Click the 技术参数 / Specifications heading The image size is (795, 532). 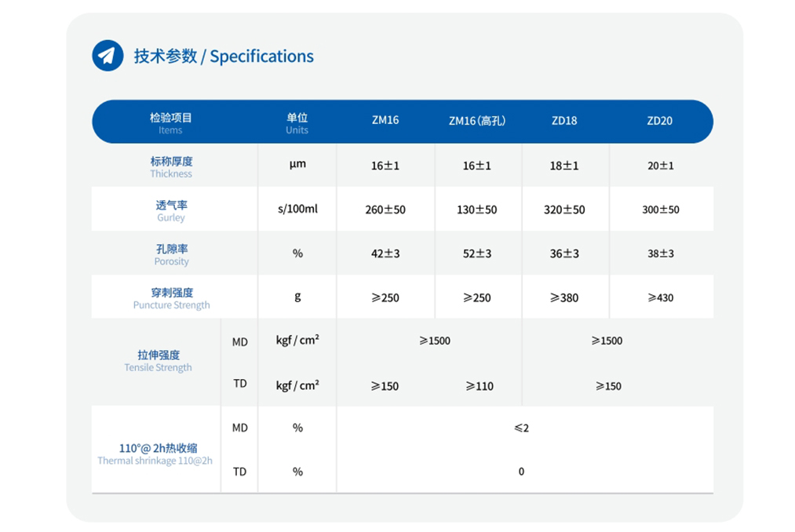click(224, 56)
